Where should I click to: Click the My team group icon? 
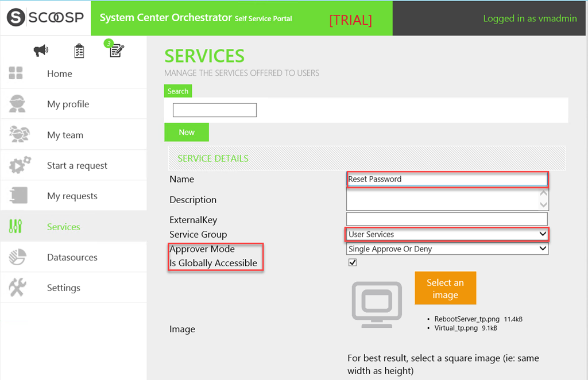click(17, 135)
